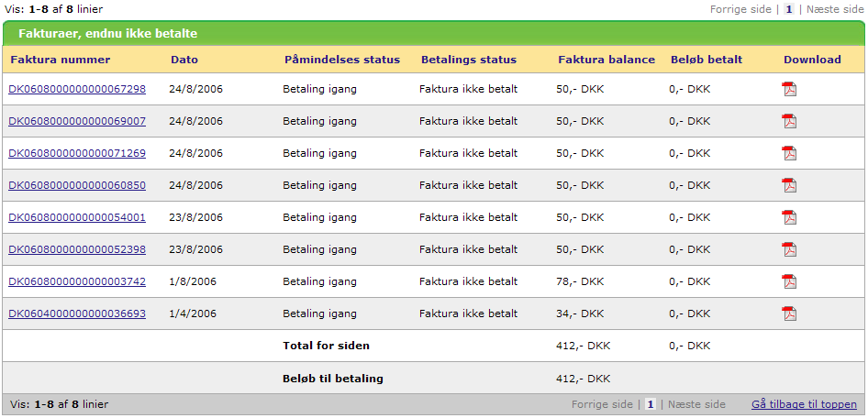Viewport: 868px width, 418px height.
Task: Sort by 'Faktura nummer' column header
Action: [x=61, y=60]
